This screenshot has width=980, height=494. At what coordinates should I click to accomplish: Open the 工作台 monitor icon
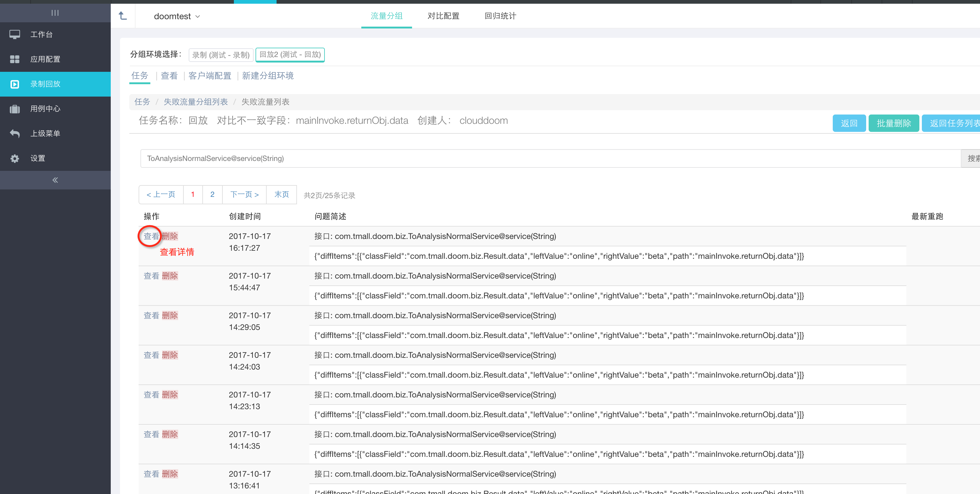[15, 35]
